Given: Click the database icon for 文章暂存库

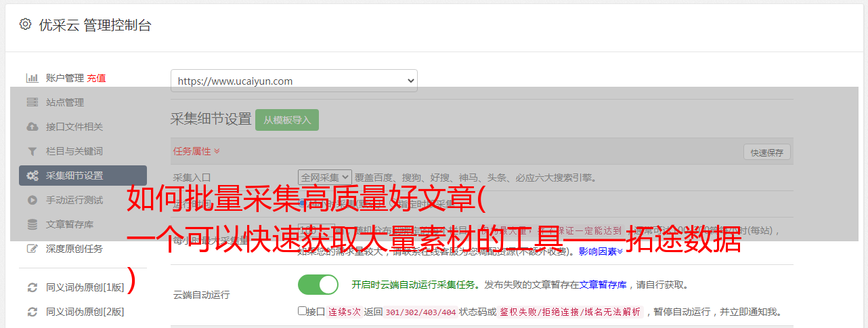Looking at the screenshot, I should point(32,224).
